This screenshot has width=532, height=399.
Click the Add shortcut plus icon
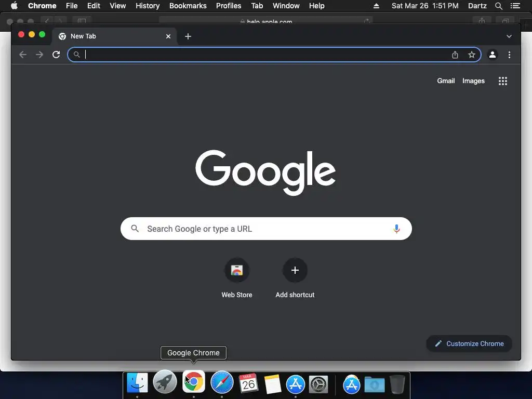[295, 270]
